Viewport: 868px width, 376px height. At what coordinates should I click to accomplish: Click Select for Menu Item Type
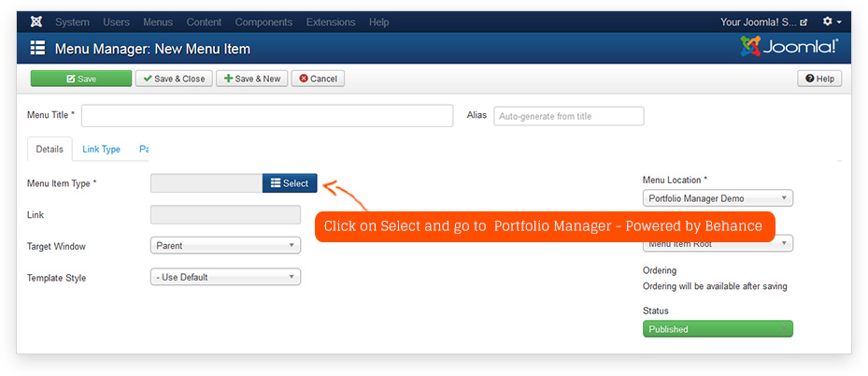290,183
